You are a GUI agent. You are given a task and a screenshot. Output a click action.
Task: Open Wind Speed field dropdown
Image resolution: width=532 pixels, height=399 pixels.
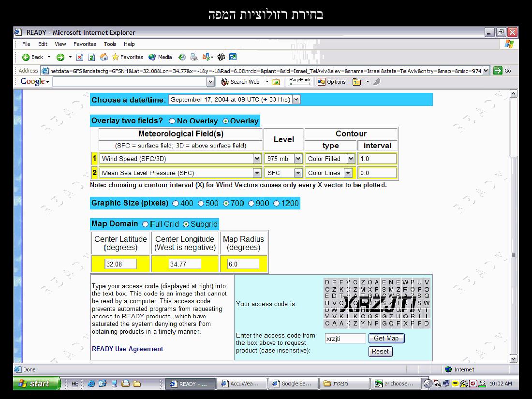point(257,159)
